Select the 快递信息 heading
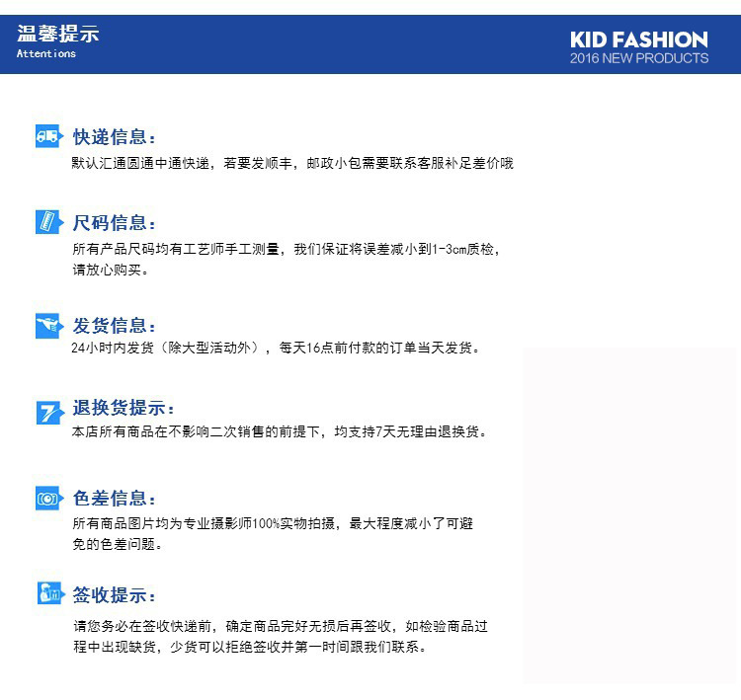 pos(114,136)
